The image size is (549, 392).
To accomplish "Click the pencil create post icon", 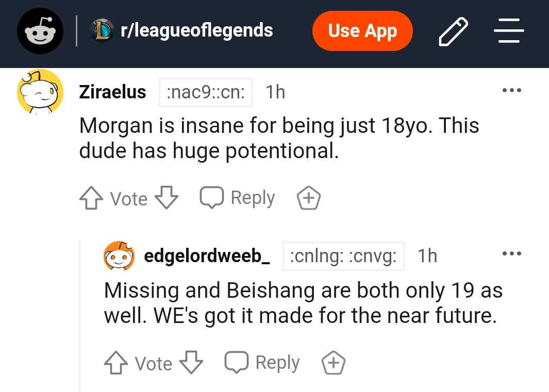I will pos(453,31).
